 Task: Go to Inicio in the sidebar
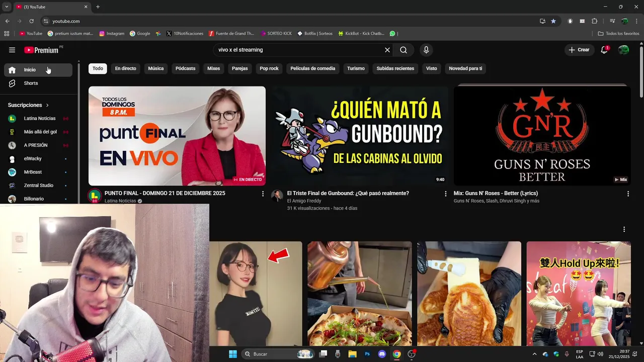38,70
